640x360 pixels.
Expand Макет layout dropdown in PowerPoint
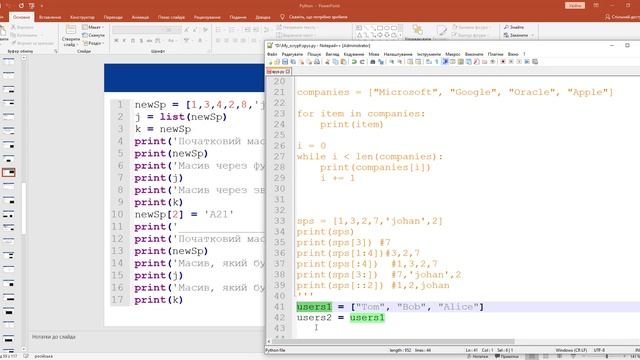tap(93, 27)
